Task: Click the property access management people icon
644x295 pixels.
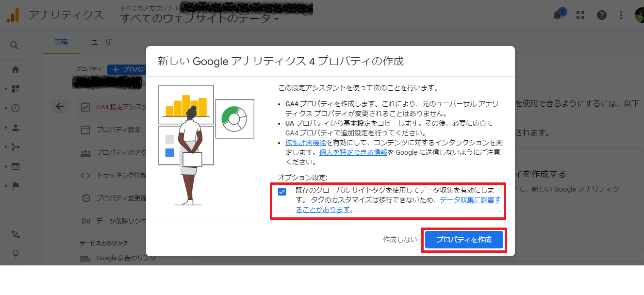Action: [x=85, y=153]
